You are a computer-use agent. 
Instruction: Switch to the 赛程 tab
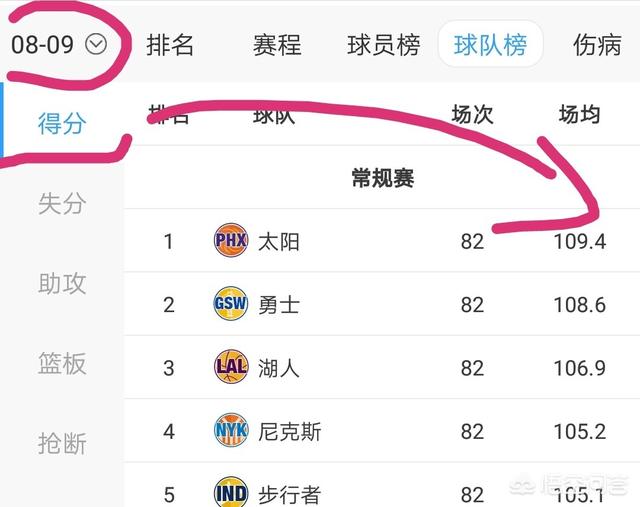coord(277,44)
